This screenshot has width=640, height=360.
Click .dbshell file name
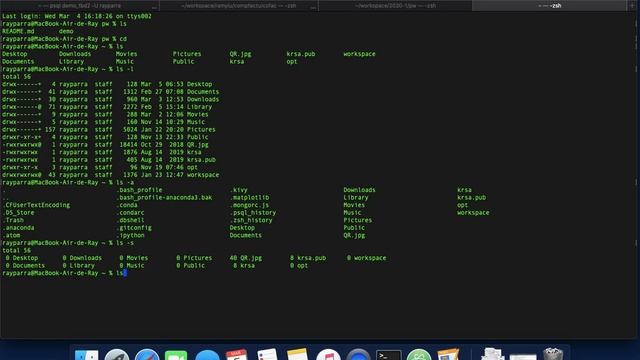131,220
